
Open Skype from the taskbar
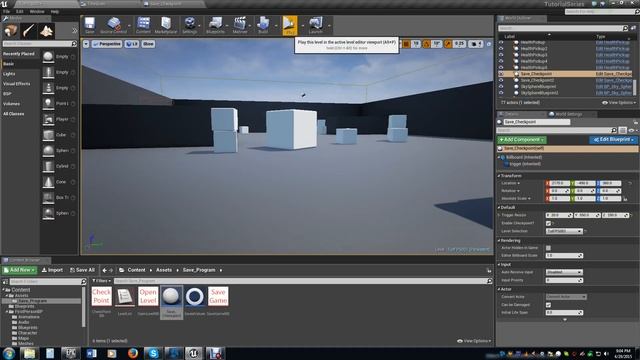tap(153, 353)
